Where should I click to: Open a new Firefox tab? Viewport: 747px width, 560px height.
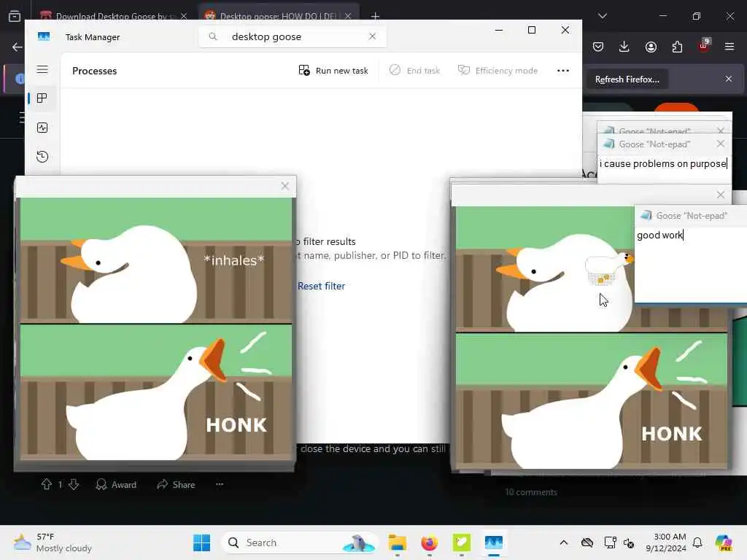tap(375, 16)
